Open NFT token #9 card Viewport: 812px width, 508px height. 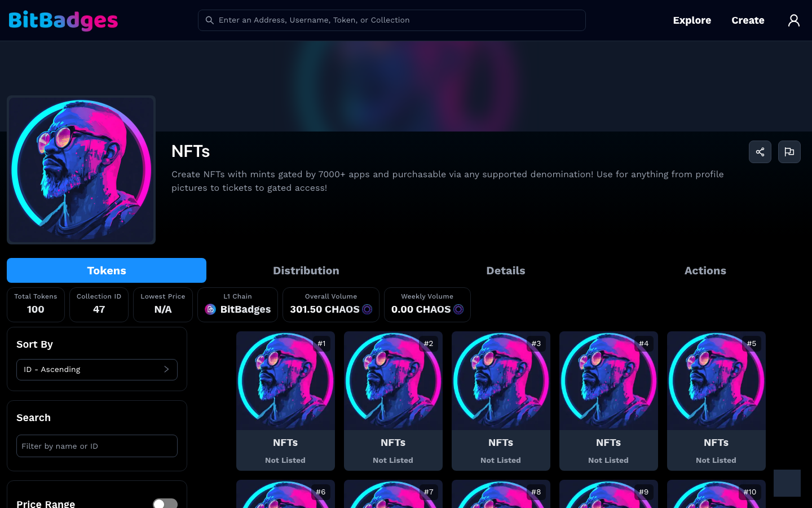(608, 494)
